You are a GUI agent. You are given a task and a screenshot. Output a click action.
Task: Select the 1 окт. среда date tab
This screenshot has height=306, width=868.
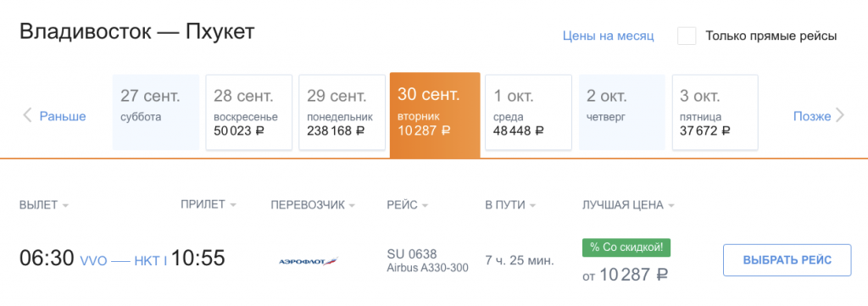point(528,113)
